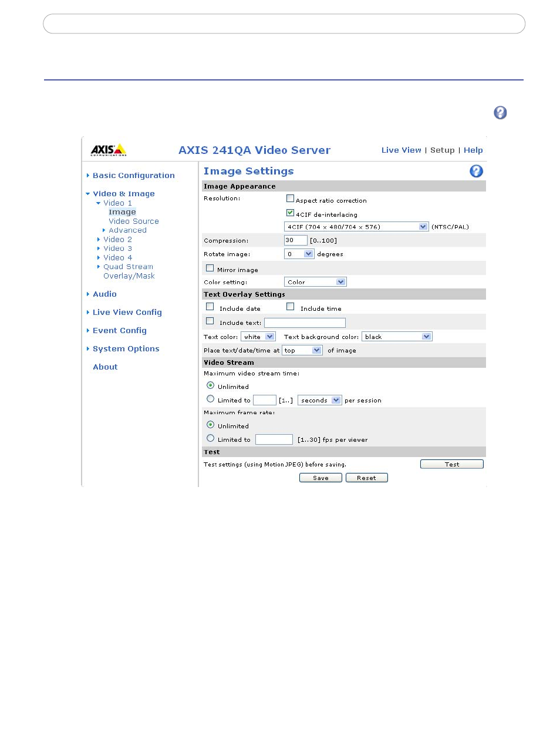
Task: Go to Live View
Action: (x=402, y=150)
